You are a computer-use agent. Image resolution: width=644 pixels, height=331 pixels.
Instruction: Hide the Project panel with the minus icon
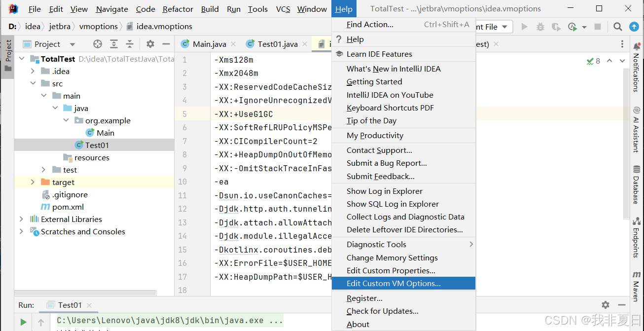[166, 44]
